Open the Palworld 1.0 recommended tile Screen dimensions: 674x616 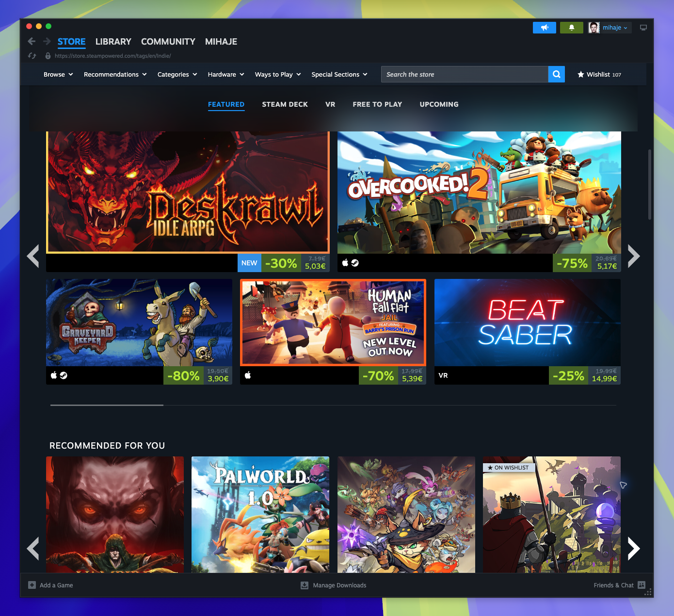(x=260, y=515)
